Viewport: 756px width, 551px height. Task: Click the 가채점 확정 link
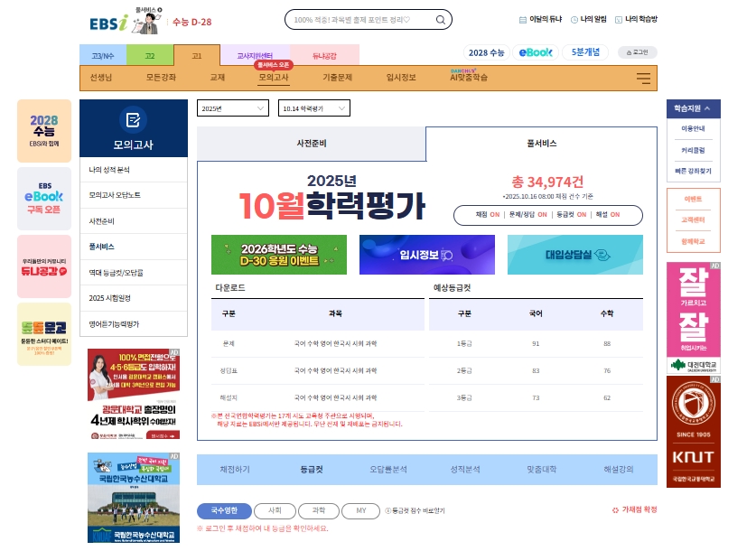click(x=634, y=509)
